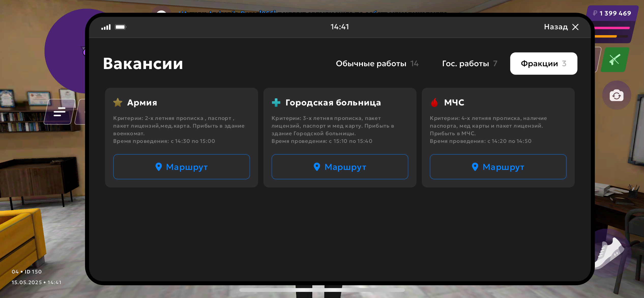Click the X close icon near Назад
Image resolution: width=644 pixels, height=298 pixels.
(575, 27)
